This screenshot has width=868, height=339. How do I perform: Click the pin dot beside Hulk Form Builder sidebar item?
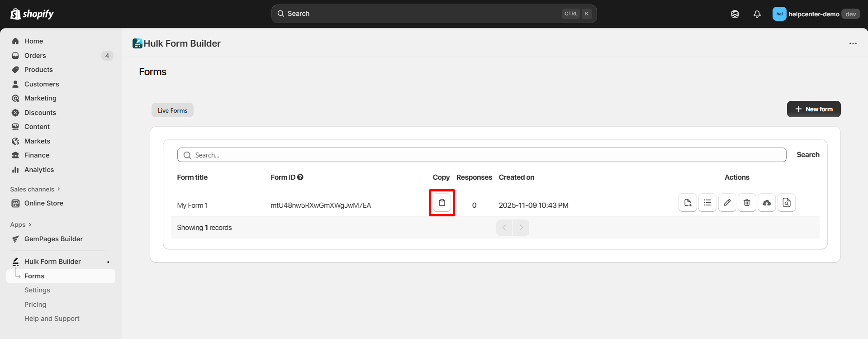point(108,262)
